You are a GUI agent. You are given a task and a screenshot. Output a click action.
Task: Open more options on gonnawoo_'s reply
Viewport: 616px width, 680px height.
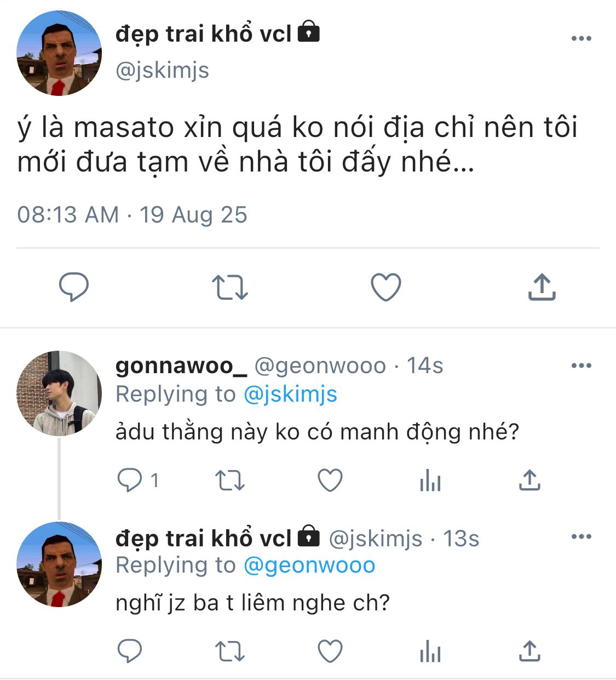[581, 365]
